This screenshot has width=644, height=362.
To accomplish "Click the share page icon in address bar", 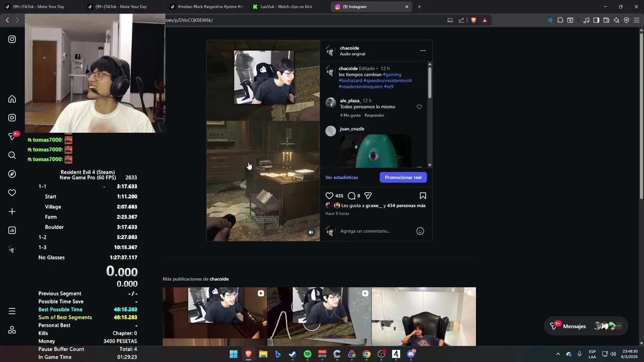I will pos(461,20).
